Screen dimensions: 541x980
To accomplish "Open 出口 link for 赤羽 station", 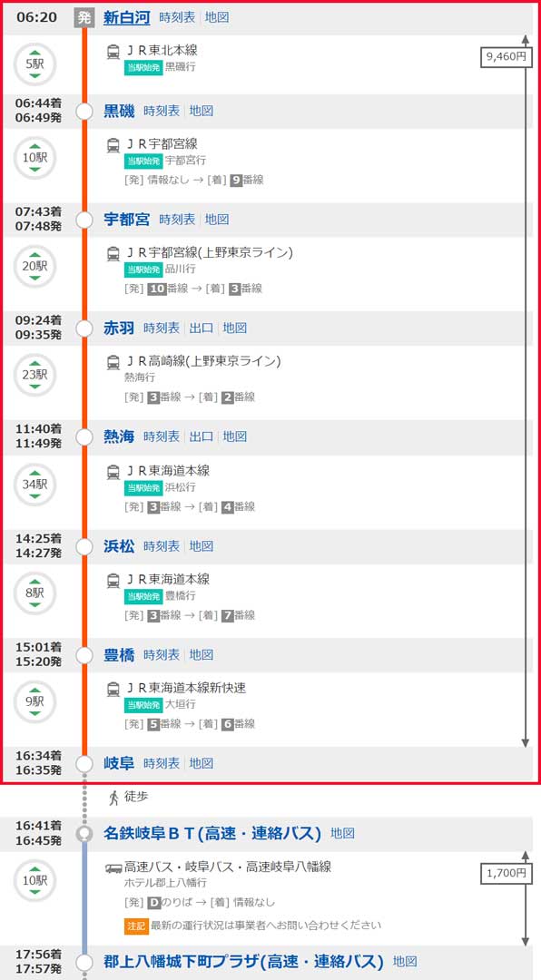I will pos(202,328).
